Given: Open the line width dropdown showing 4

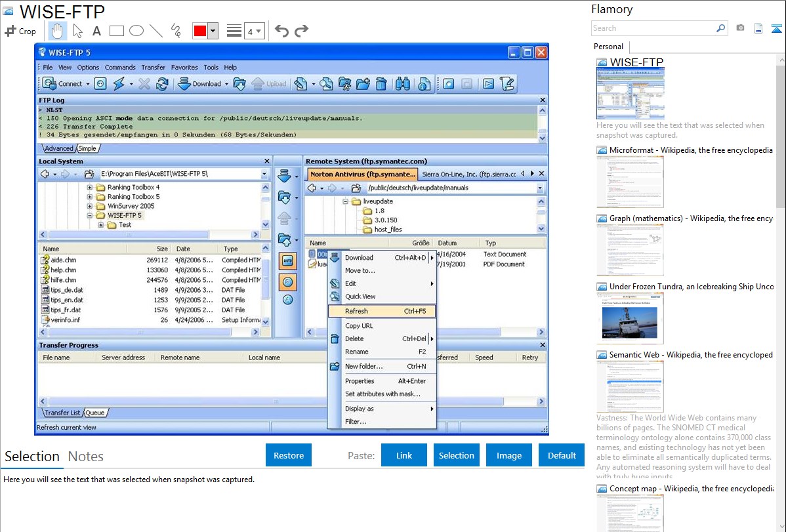Looking at the screenshot, I should (254, 31).
